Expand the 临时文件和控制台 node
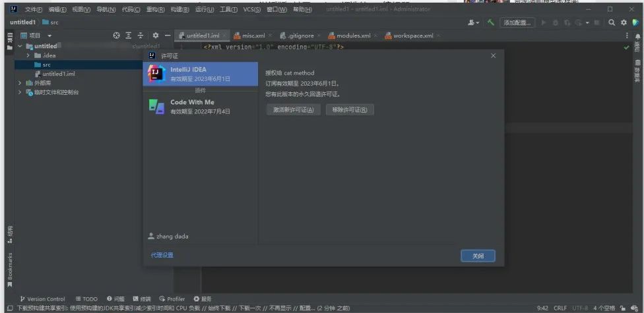644x313 pixels. [20, 92]
